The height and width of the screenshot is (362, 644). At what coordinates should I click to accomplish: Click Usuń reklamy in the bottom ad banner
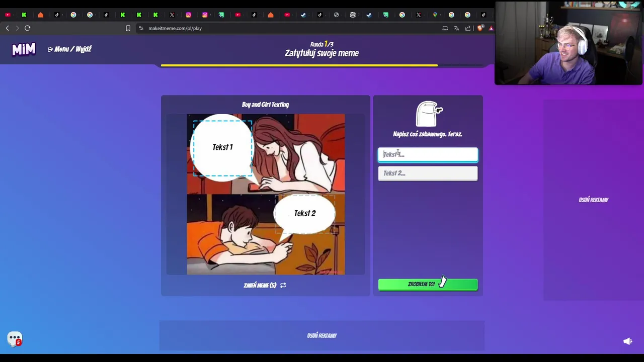click(322, 336)
